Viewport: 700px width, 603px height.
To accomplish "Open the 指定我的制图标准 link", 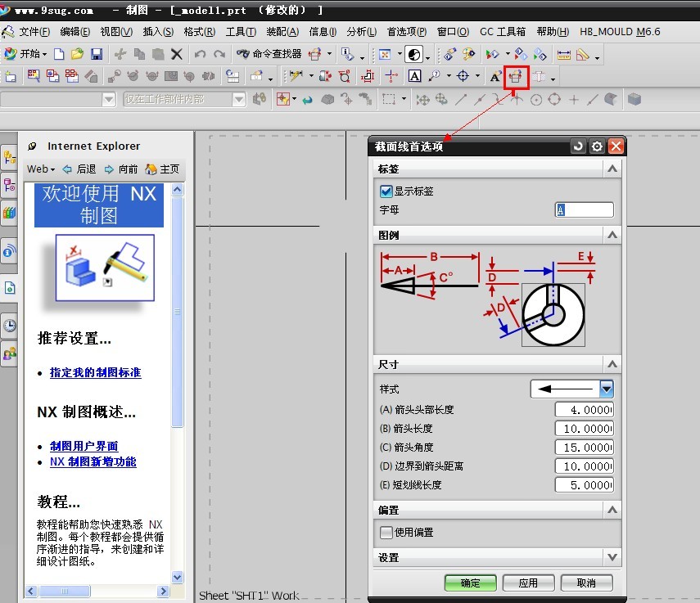I will point(96,372).
